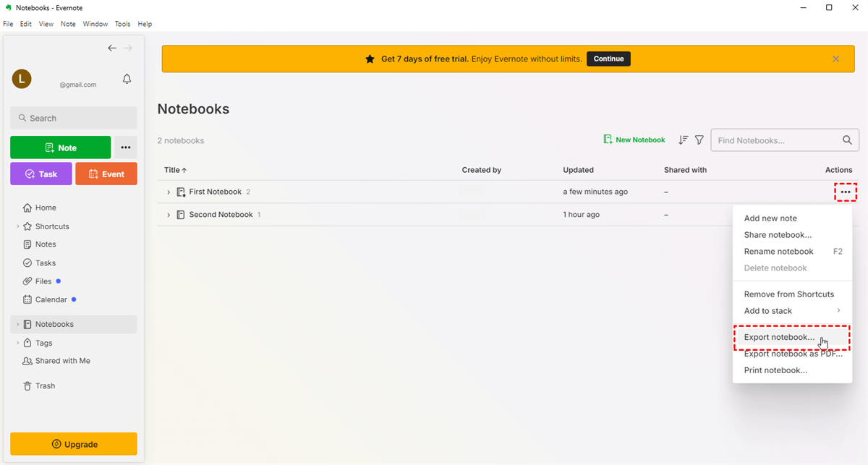Click the orange Event button

tap(106, 174)
